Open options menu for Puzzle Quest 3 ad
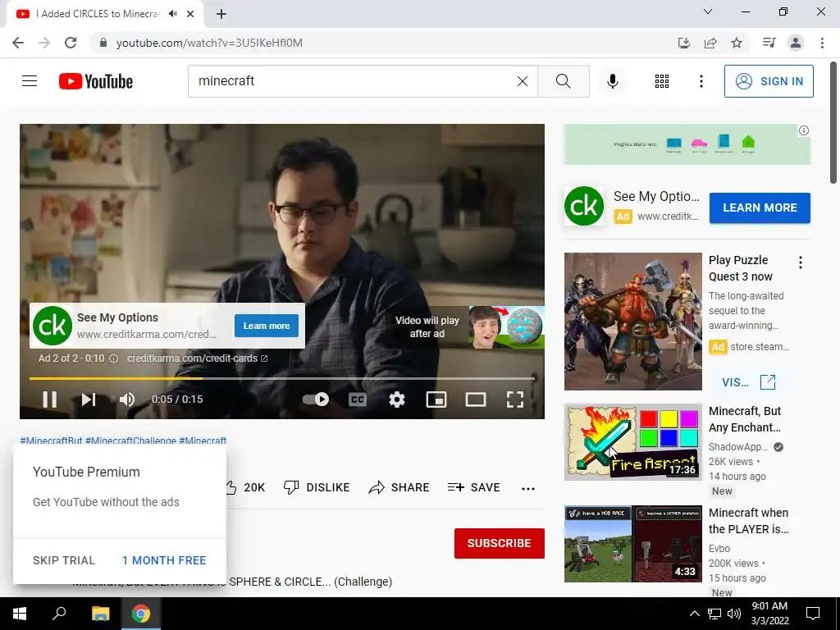This screenshot has width=840, height=630. (x=801, y=262)
